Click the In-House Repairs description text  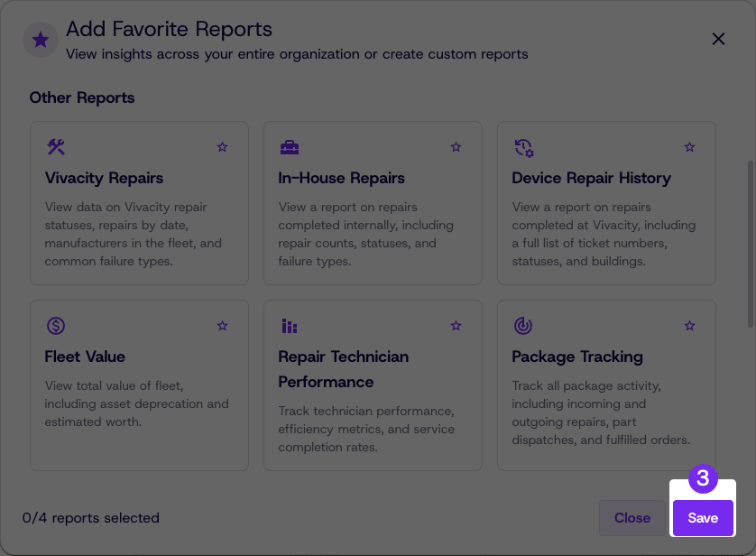pyautogui.click(x=366, y=234)
